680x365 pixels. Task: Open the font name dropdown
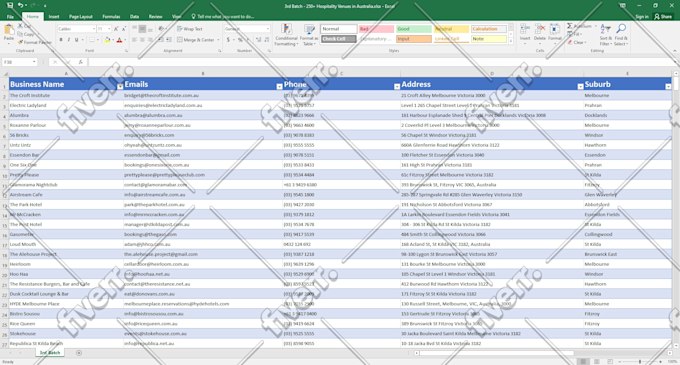(x=94, y=29)
